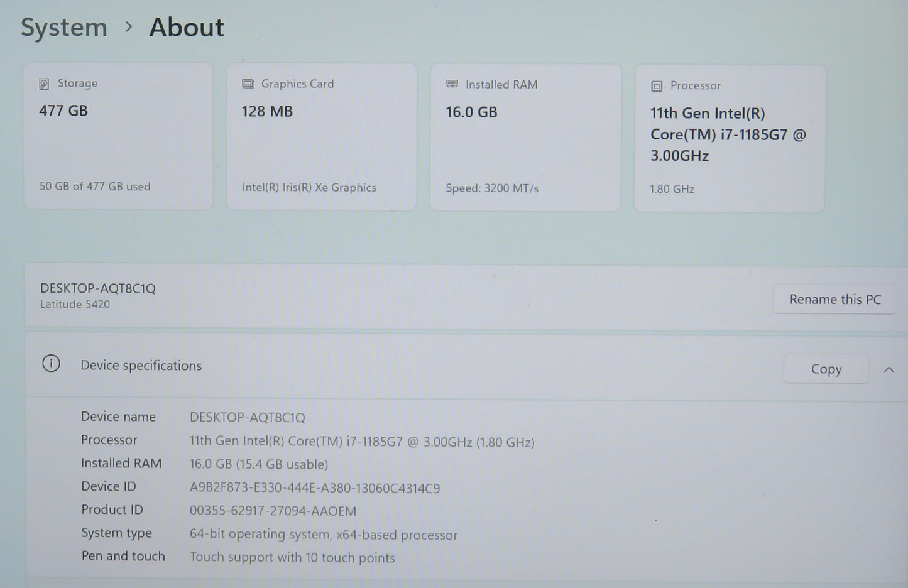
Task: Click the Installed RAM memory icon
Action: pos(452,84)
